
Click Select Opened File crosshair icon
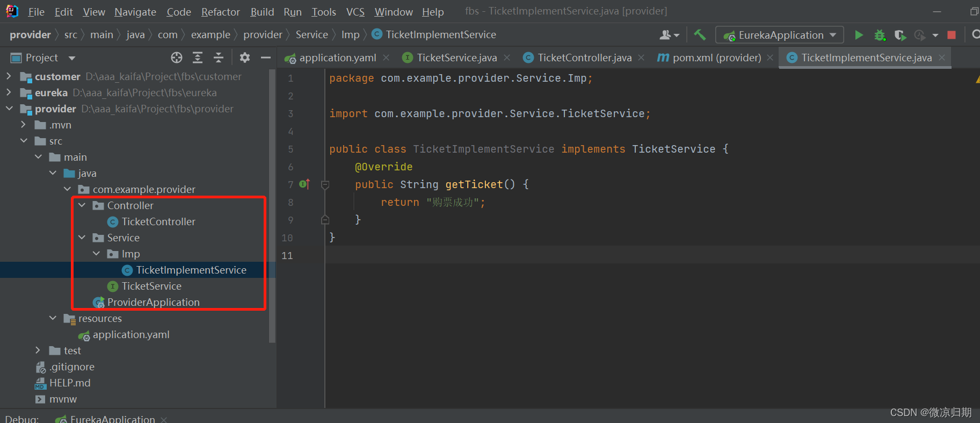[x=177, y=58]
